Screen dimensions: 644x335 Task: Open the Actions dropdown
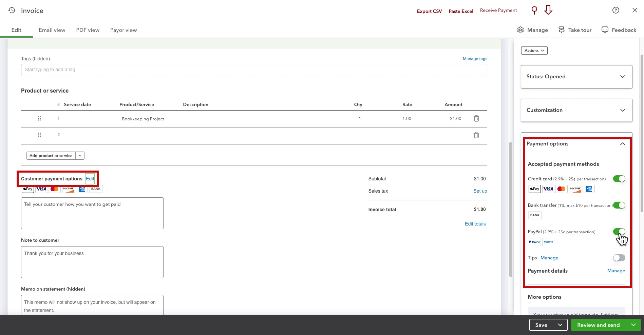pos(534,51)
